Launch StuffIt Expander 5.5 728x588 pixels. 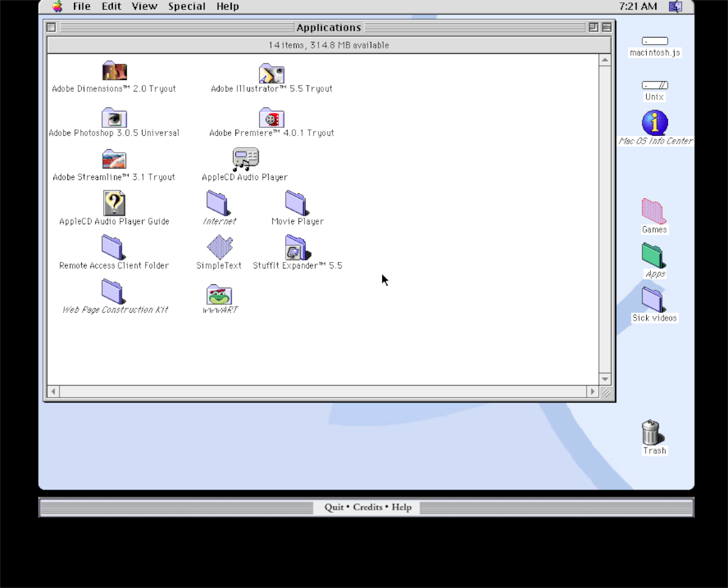tap(297, 248)
